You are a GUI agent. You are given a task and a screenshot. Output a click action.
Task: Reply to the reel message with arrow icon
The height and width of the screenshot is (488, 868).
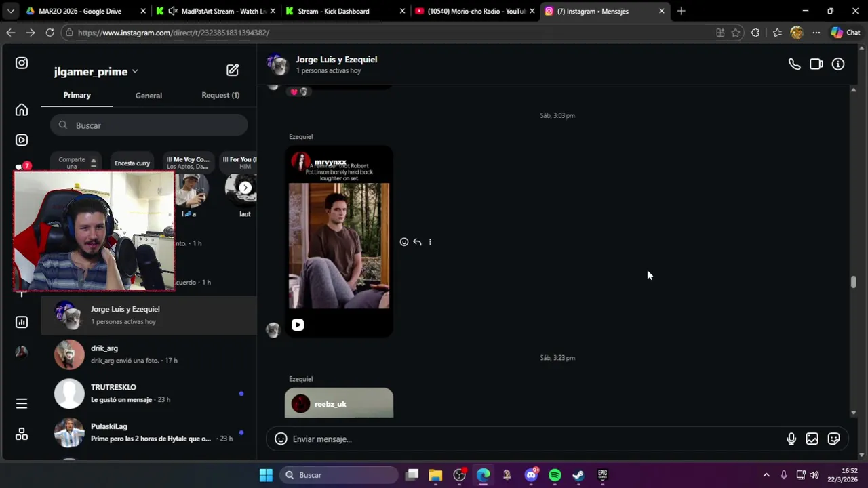coord(417,242)
